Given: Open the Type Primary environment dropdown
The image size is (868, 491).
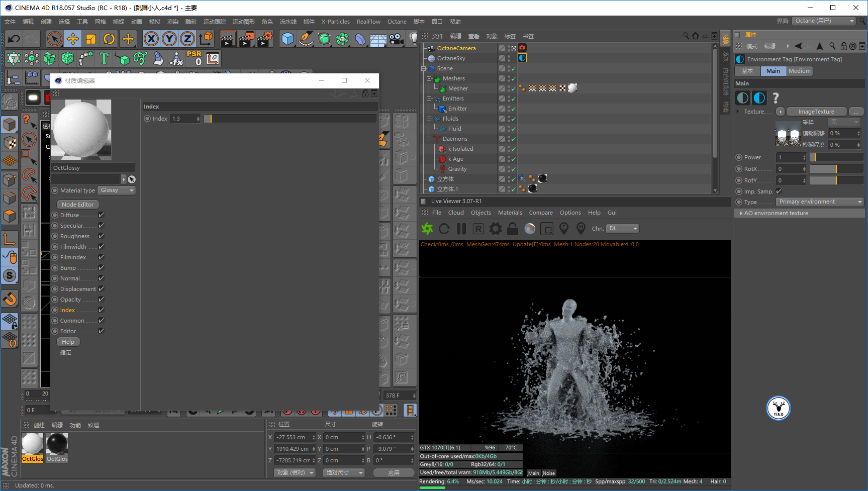Looking at the screenshot, I should (x=820, y=202).
